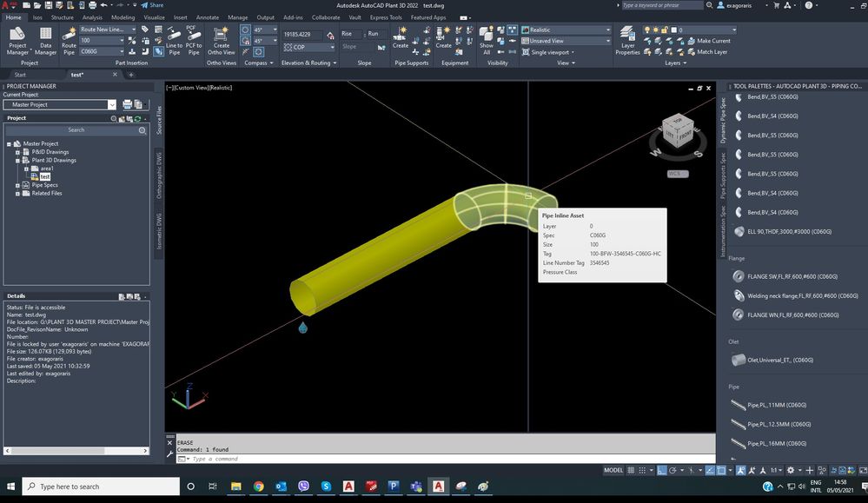Click Share button in title bar

point(152,5)
